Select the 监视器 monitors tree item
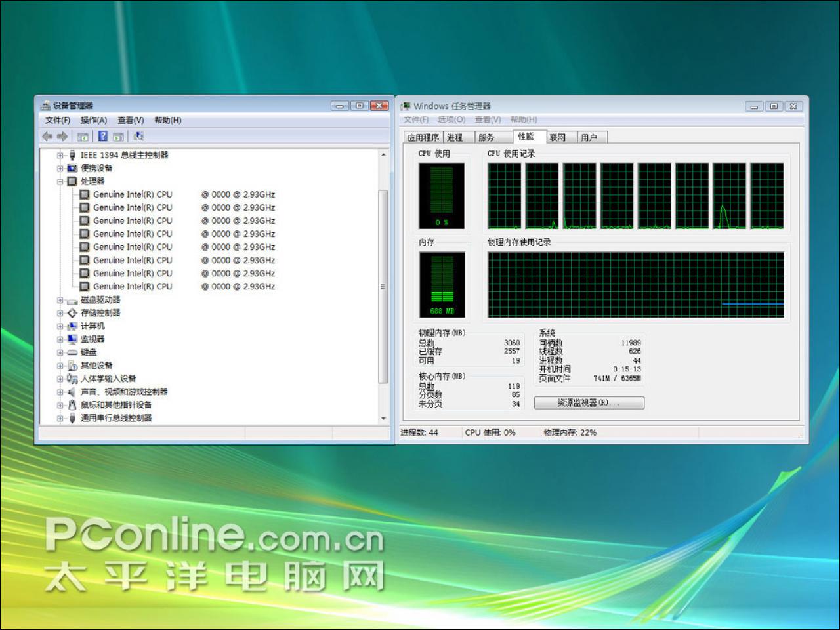The height and width of the screenshot is (630, 840). pos(93,339)
